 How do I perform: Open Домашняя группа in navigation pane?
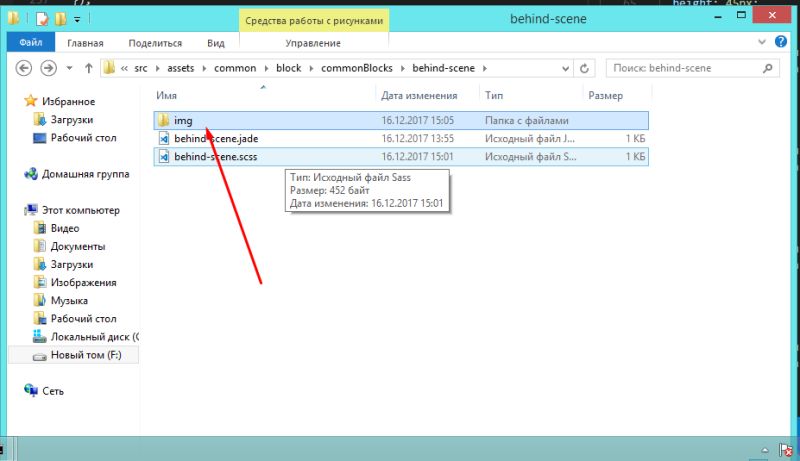point(85,174)
